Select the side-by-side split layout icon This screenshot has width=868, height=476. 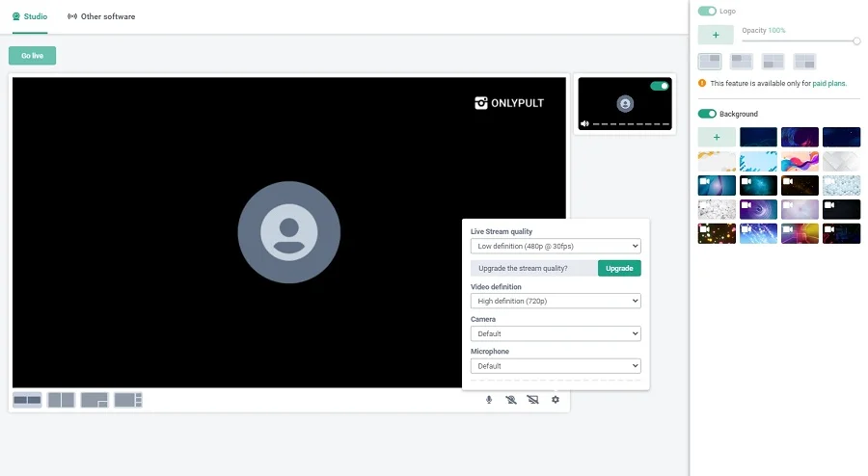pos(61,400)
